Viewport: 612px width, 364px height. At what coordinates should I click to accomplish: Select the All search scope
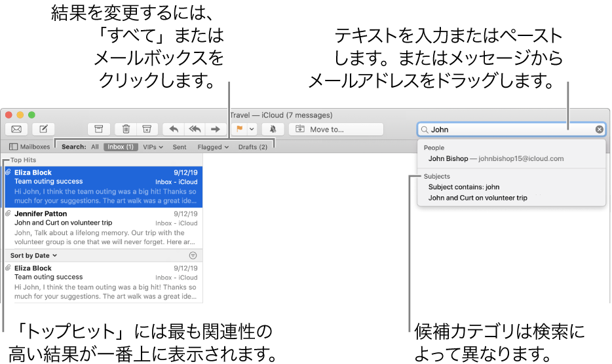[95, 147]
